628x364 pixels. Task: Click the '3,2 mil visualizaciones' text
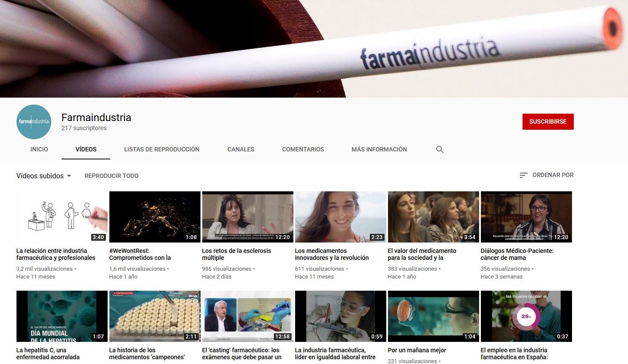(44, 269)
